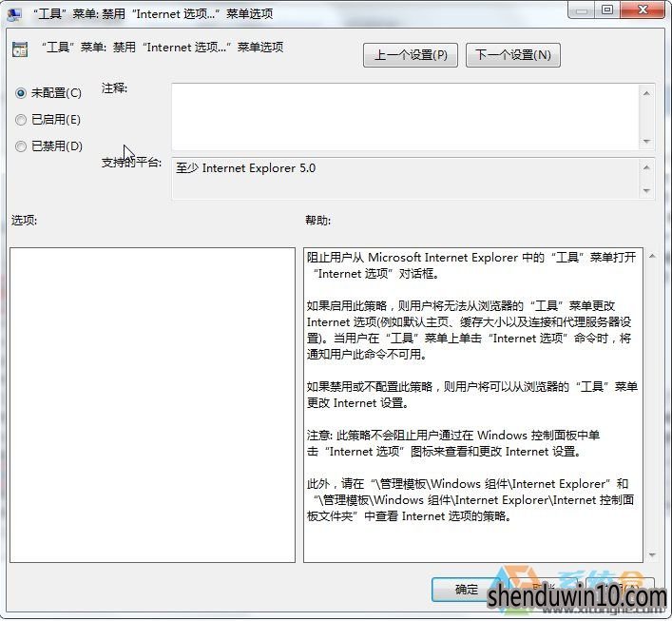
Task: Click the 支持的平台: label
Action: click(131, 163)
